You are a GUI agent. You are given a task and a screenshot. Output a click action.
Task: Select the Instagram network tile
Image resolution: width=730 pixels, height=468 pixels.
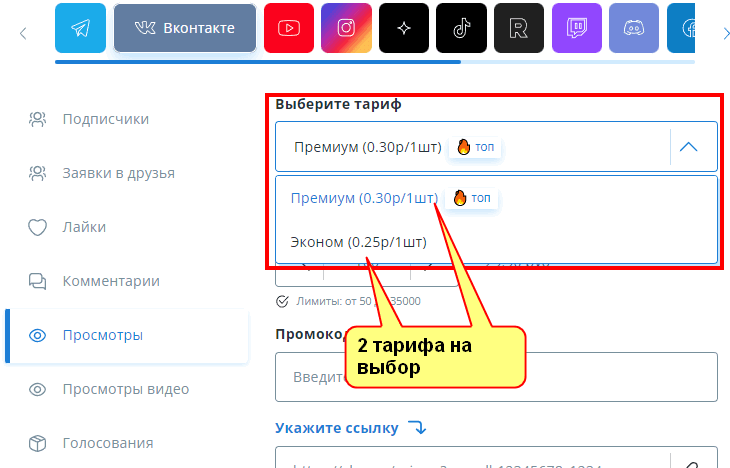click(x=346, y=28)
